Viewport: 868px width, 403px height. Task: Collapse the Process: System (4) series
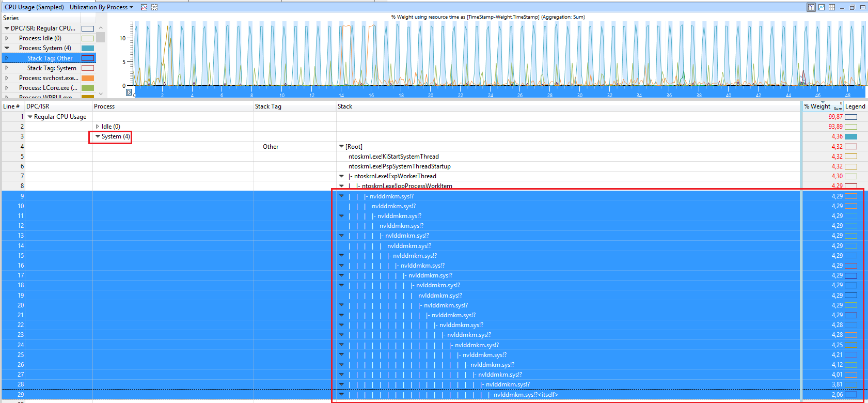click(7, 48)
